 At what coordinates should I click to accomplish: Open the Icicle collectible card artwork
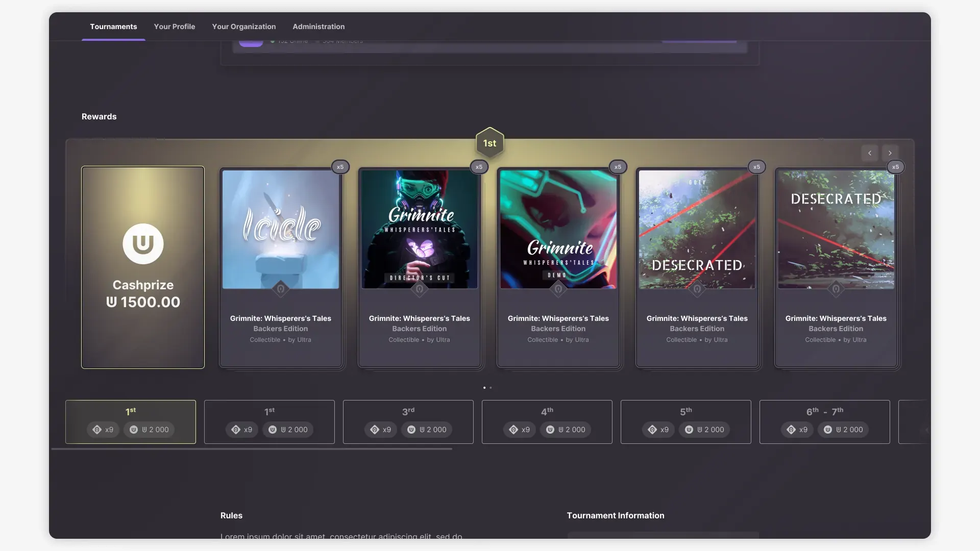(x=281, y=230)
